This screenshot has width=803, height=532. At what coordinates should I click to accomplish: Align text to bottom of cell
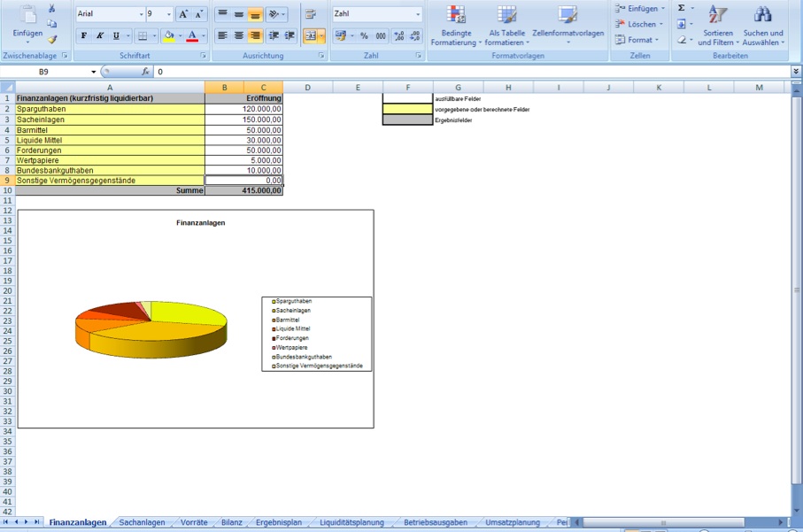(x=254, y=14)
